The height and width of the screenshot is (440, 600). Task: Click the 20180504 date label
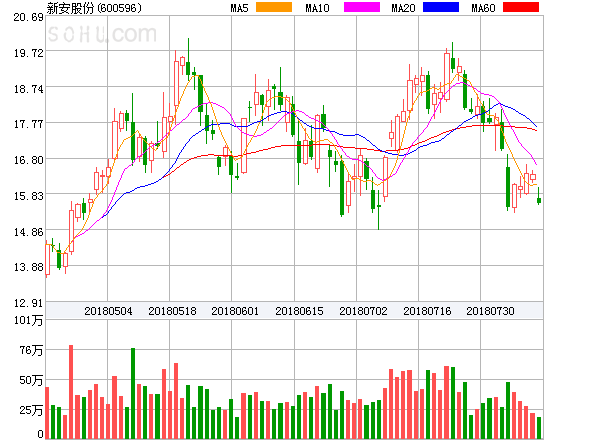pyautogui.click(x=108, y=311)
